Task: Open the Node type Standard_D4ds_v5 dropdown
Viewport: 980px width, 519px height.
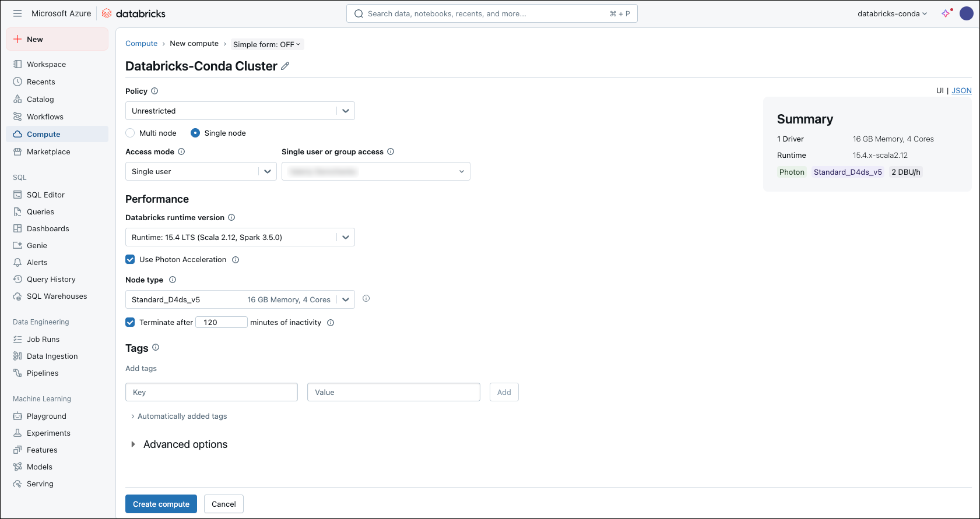Action: click(240, 299)
